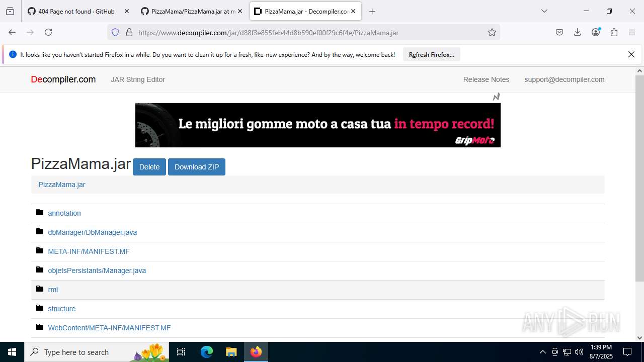The image size is (644, 362).
Task: Open the structure folder
Action: click(x=62, y=309)
